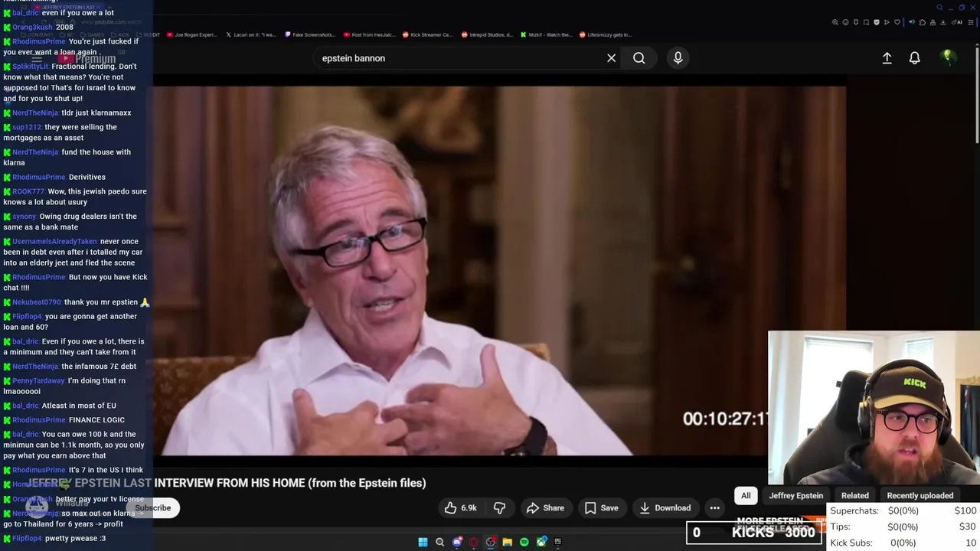Start voice search with the microphone icon
Image resolution: width=980 pixels, height=551 pixels.
click(678, 58)
